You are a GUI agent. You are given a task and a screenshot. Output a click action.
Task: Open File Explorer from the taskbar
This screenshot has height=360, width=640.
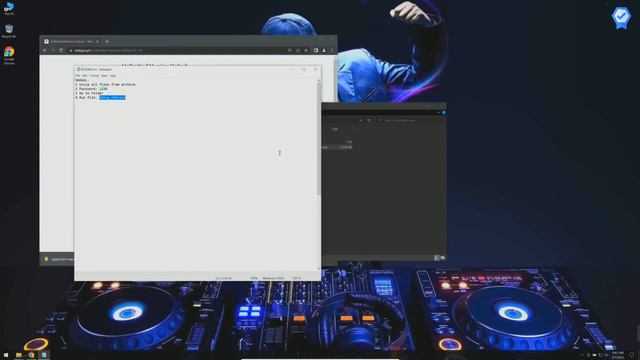pyautogui.click(x=19, y=356)
